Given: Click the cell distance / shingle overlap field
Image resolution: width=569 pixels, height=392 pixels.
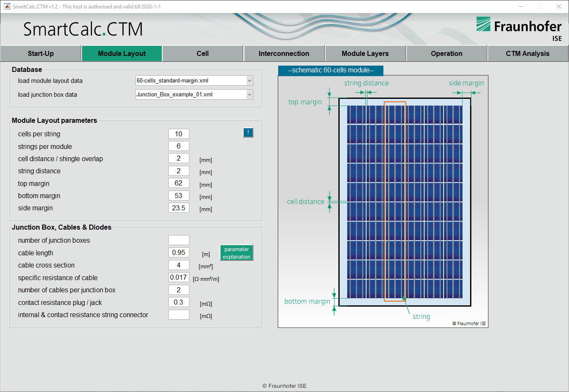Looking at the screenshot, I should [178, 158].
